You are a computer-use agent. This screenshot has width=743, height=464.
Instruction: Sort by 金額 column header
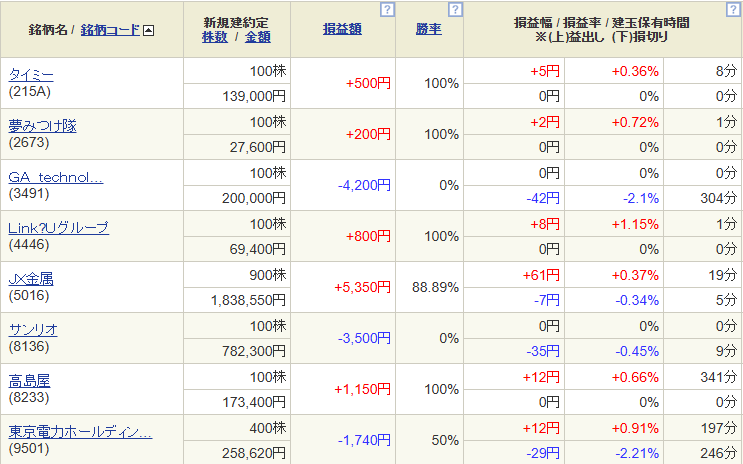pyautogui.click(x=258, y=36)
